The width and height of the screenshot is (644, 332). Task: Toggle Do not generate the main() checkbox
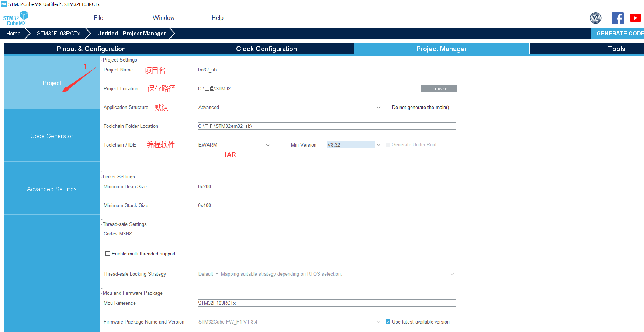[388, 108]
